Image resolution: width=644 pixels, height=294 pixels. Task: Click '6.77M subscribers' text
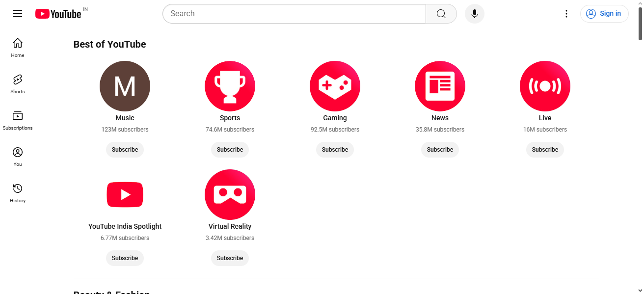(x=125, y=238)
